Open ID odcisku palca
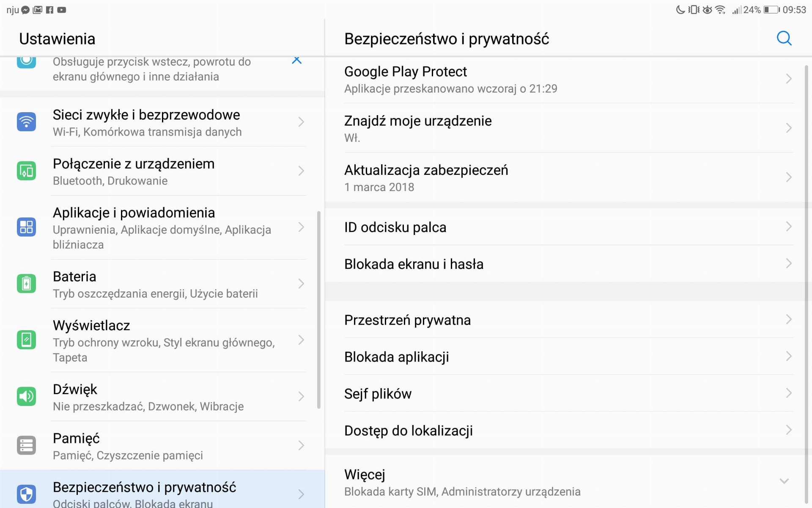This screenshot has height=508, width=812. click(x=568, y=227)
